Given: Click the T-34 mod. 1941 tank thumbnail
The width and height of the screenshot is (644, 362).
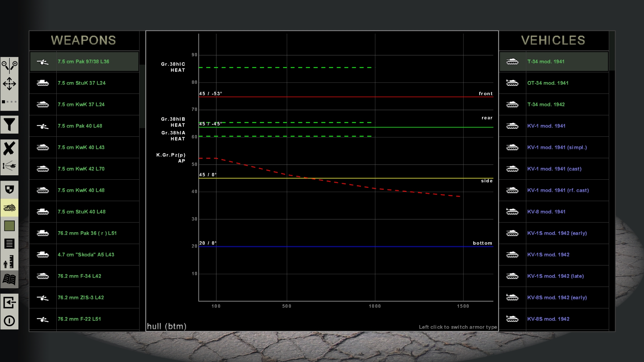Looking at the screenshot, I should coord(513,62).
